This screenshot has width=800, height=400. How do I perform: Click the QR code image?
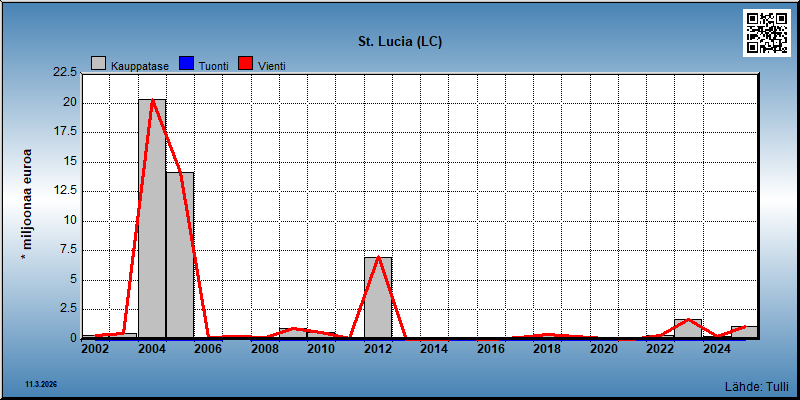coord(767,33)
